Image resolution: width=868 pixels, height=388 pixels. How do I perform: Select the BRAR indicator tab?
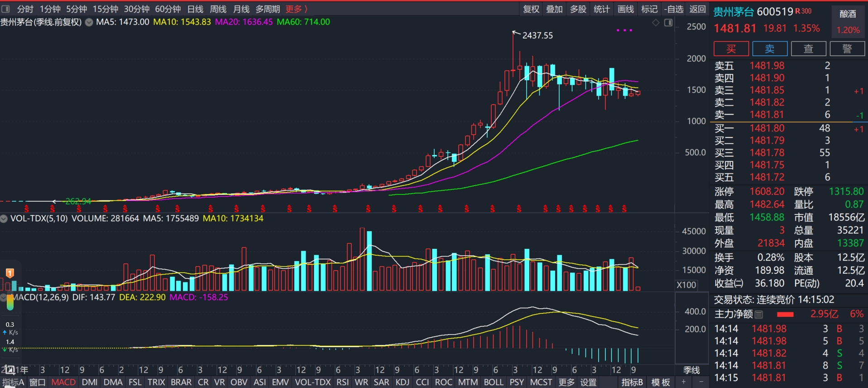click(x=181, y=382)
